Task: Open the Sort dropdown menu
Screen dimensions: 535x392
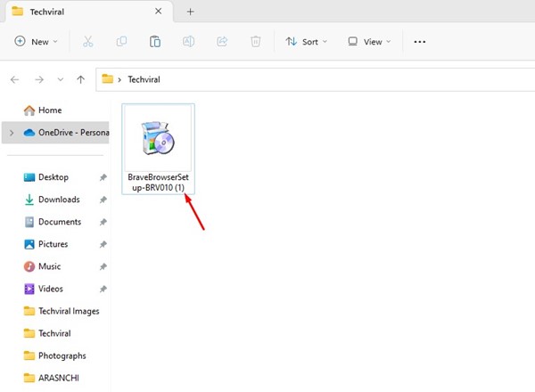Action: tap(306, 42)
